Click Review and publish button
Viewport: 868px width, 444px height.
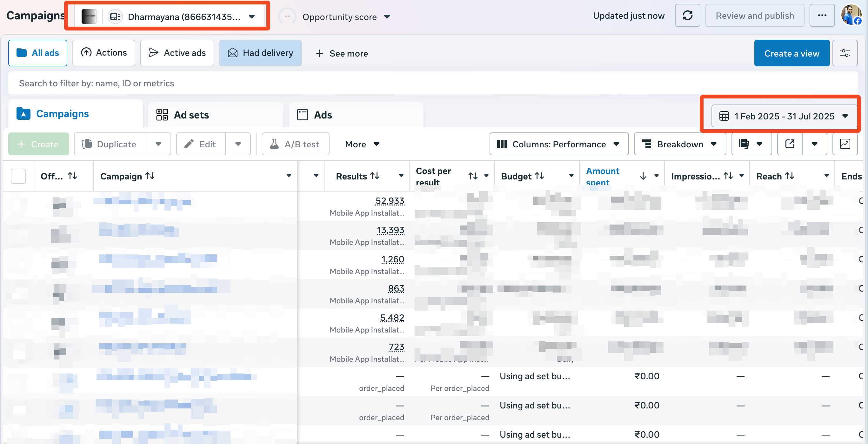coord(754,16)
